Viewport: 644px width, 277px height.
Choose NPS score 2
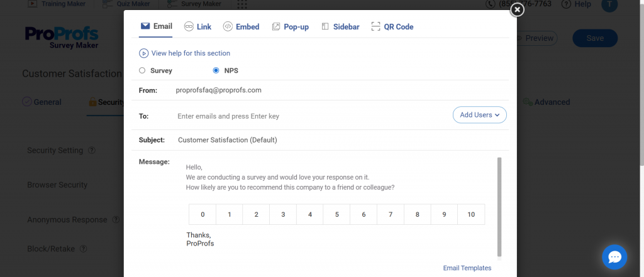tap(257, 214)
